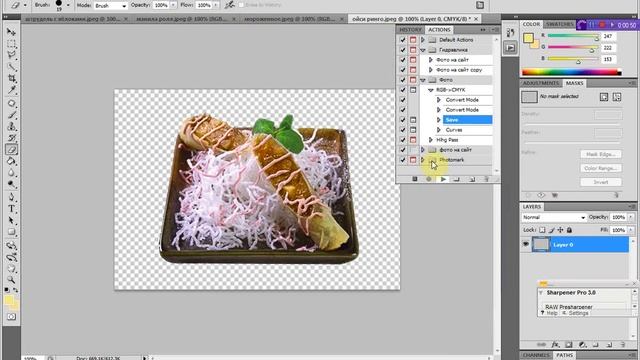This screenshot has height=360, width=640.
Task: Open Sharpener Pro Settings link
Action: click(x=576, y=313)
